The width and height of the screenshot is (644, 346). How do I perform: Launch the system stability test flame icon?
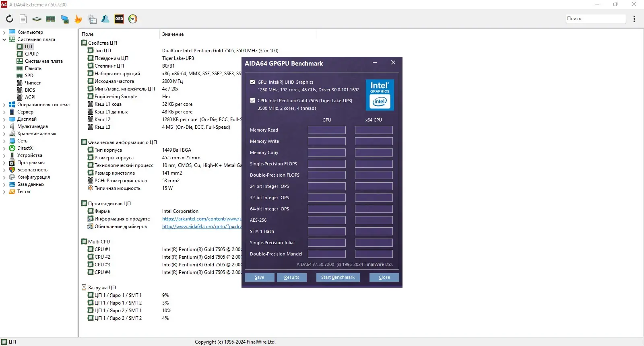(x=78, y=19)
